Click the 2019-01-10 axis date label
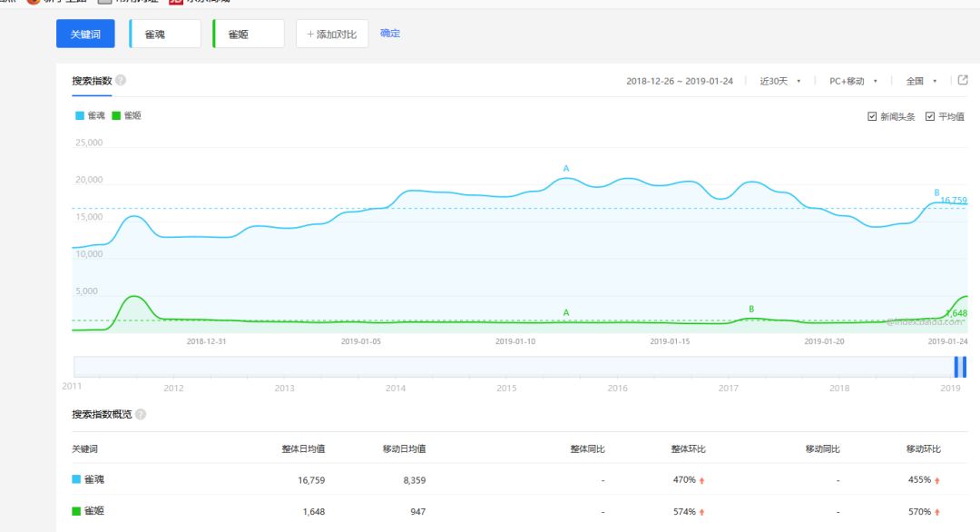 515,341
